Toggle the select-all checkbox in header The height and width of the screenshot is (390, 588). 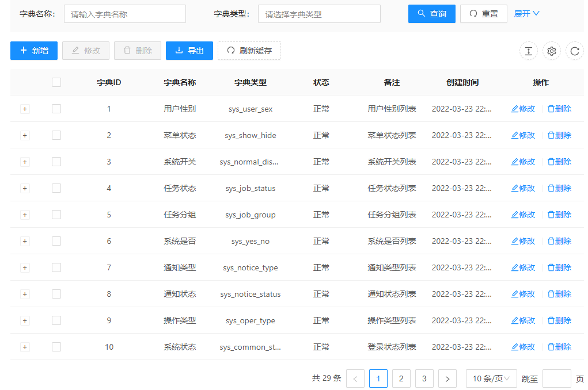point(56,82)
